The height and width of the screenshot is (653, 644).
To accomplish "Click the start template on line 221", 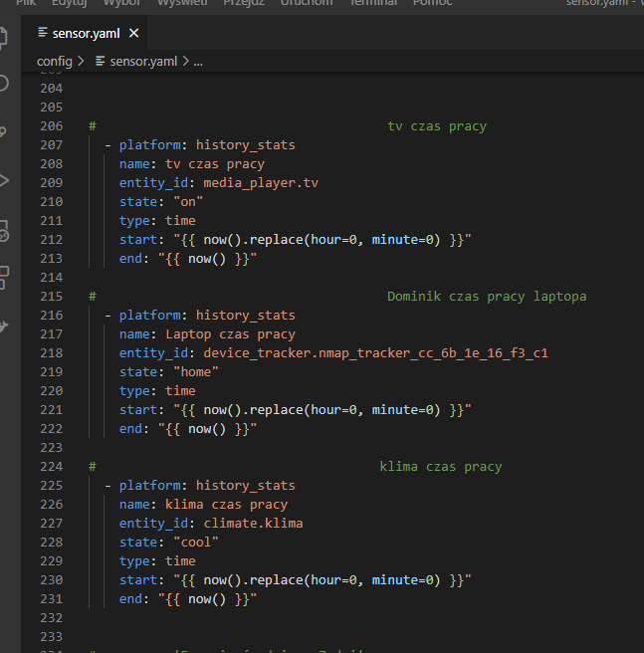I will pyautogui.click(x=322, y=410).
